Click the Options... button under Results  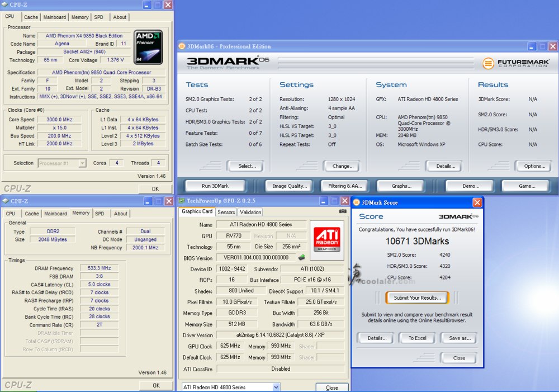(534, 166)
